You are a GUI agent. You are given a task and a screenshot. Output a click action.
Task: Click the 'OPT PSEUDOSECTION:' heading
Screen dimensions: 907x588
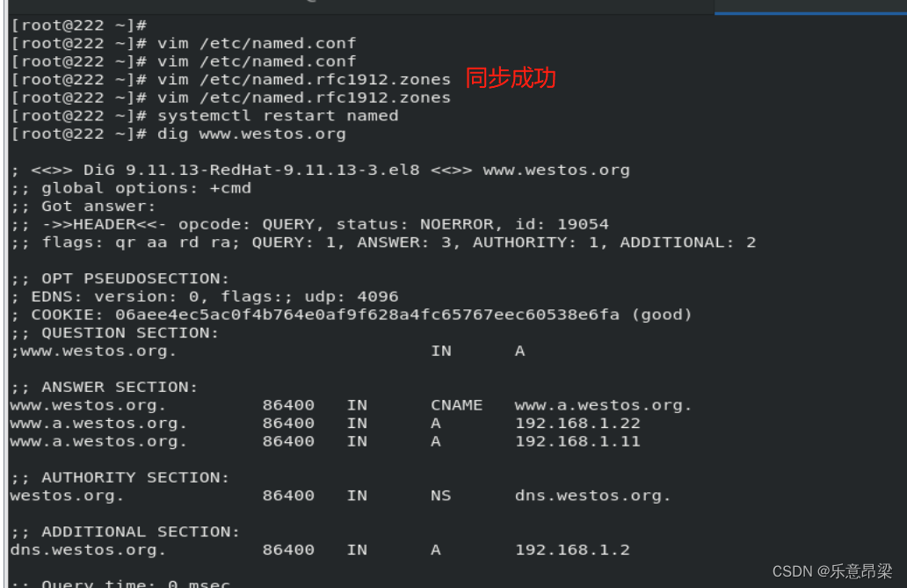click(x=120, y=279)
